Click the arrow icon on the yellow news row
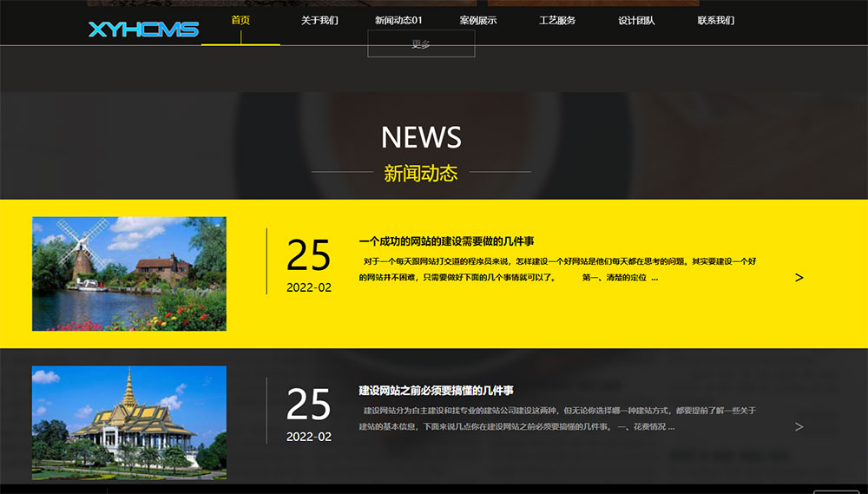Viewport: 868px width, 494px height. (x=799, y=278)
